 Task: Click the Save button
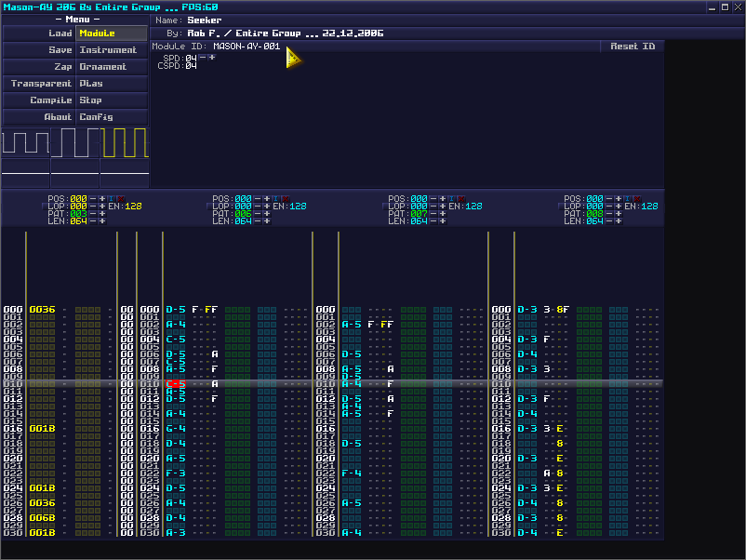[39, 50]
